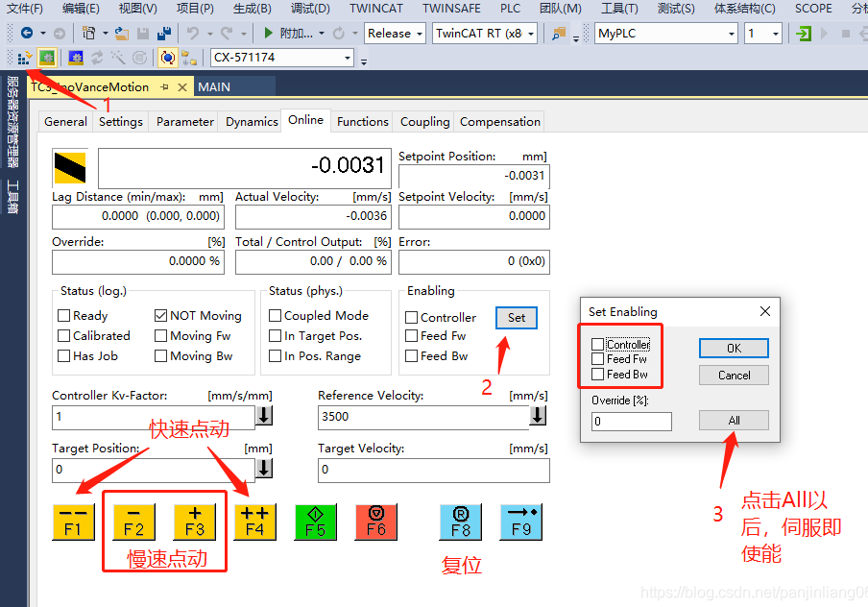Screen dimensions: 868x607
Task: Click the green PLC Login icon
Action: pos(804,34)
